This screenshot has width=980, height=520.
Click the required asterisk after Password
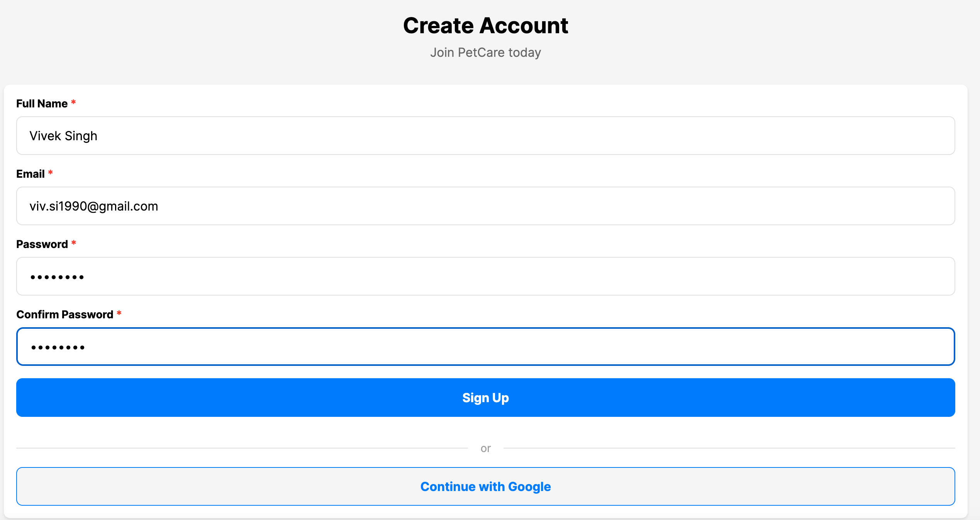point(74,243)
